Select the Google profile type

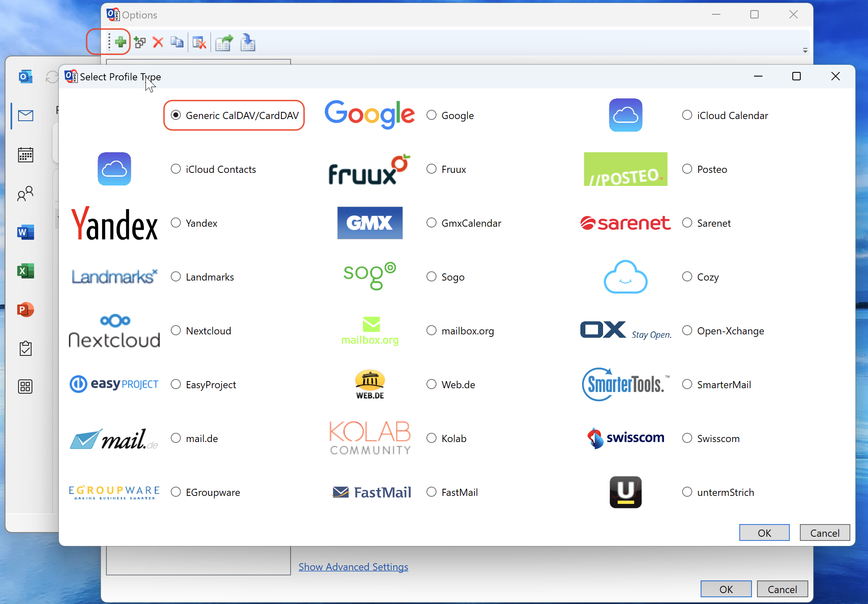click(431, 115)
